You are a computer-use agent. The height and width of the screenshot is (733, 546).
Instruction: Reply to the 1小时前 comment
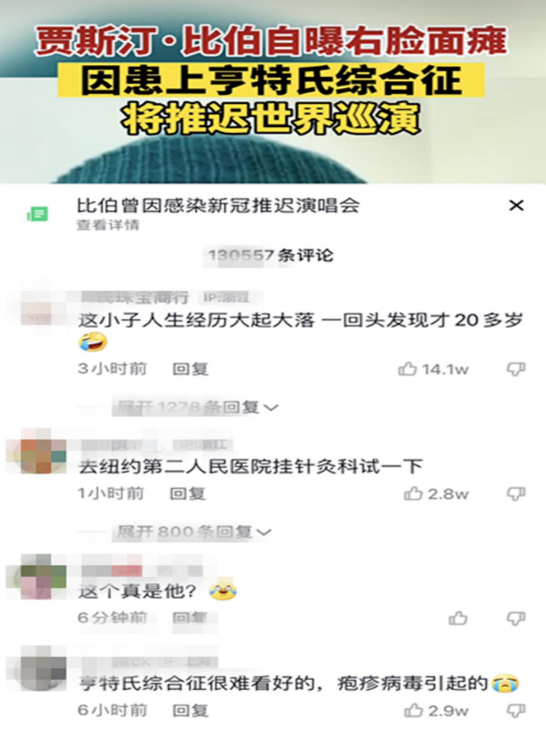point(187,494)
